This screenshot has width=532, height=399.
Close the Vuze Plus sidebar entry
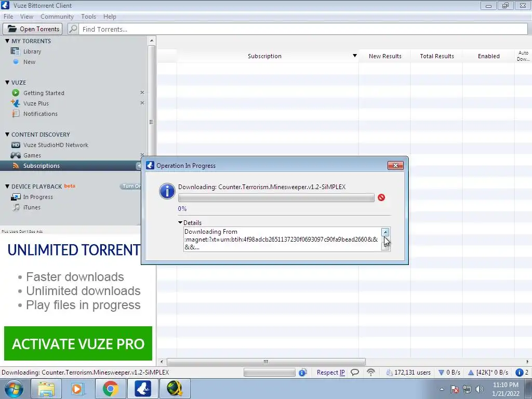(142, 103)
